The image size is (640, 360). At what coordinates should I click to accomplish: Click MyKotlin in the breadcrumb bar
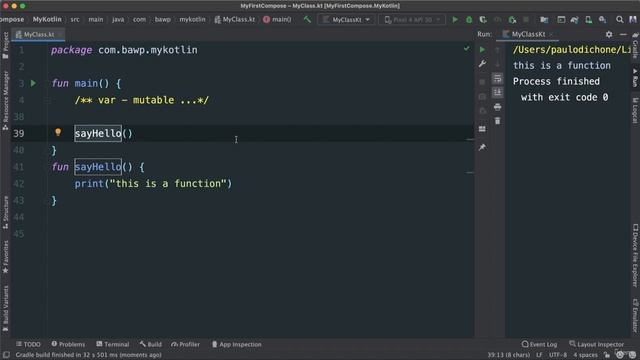(x=47, y=19)
